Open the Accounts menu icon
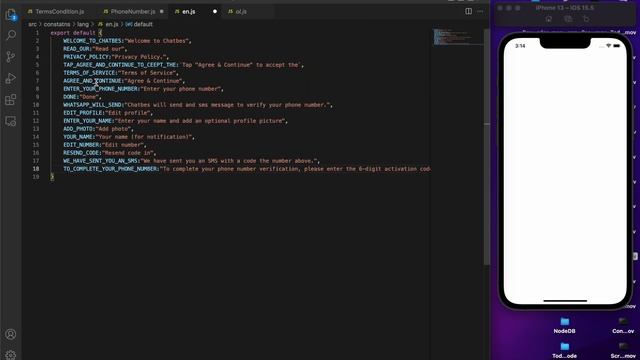This screenshot has height=360, width=640. [11, 334]
